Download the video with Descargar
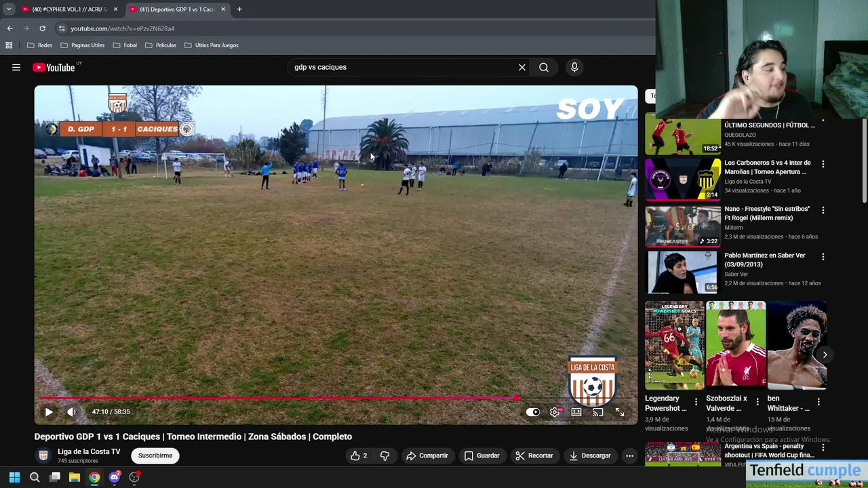 590,455
